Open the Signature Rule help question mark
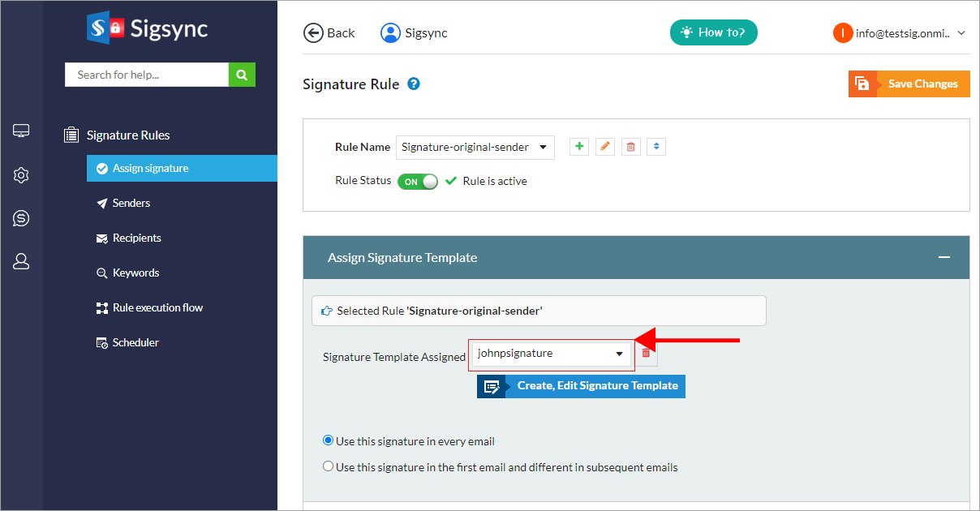Viewport: 980px width, 511px height. (414, 84)
